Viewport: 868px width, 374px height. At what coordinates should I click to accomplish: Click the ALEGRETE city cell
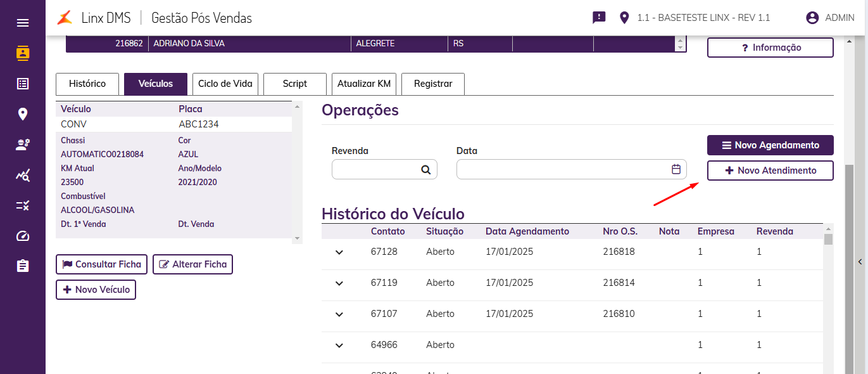(x=375, y=44)
